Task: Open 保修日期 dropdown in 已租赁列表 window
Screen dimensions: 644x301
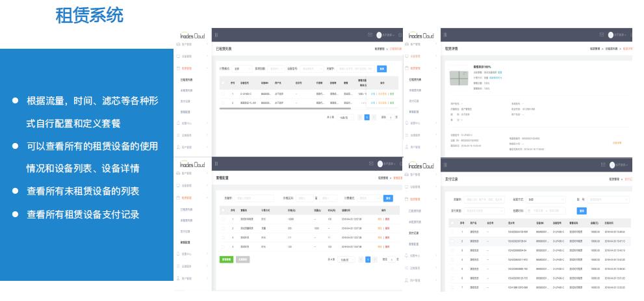Action: coord(276,69)
